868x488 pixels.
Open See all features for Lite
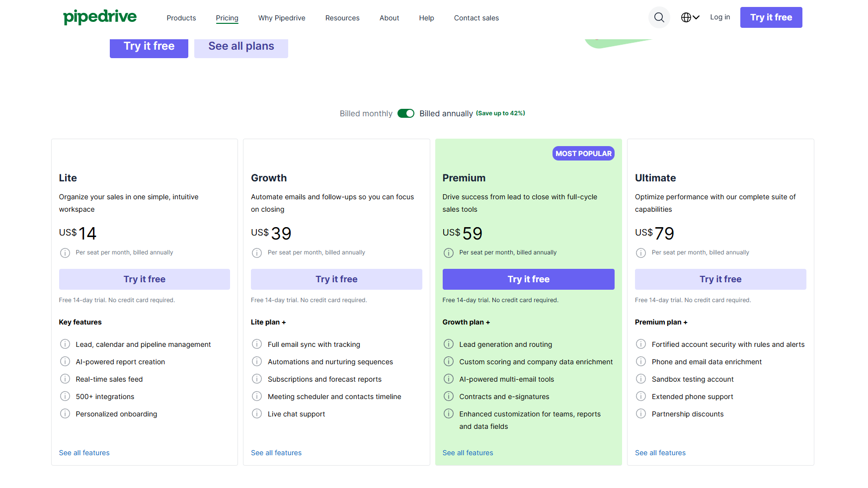point(84,453)
